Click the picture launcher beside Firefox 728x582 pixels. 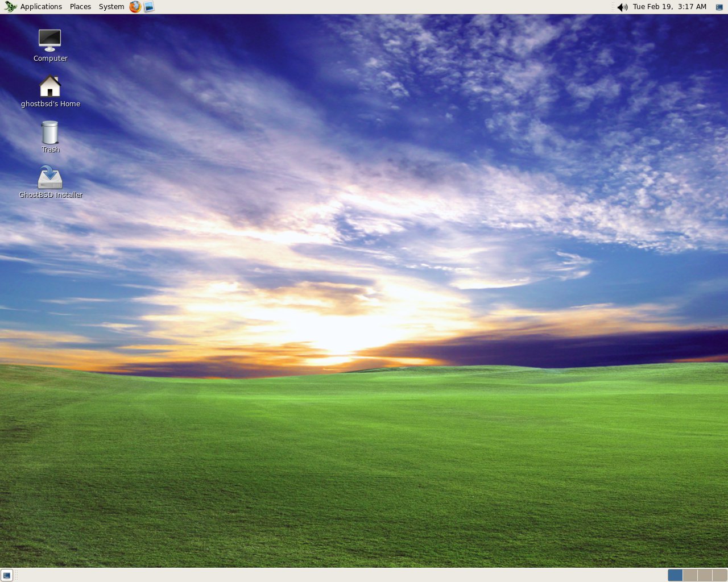point(149,7)
